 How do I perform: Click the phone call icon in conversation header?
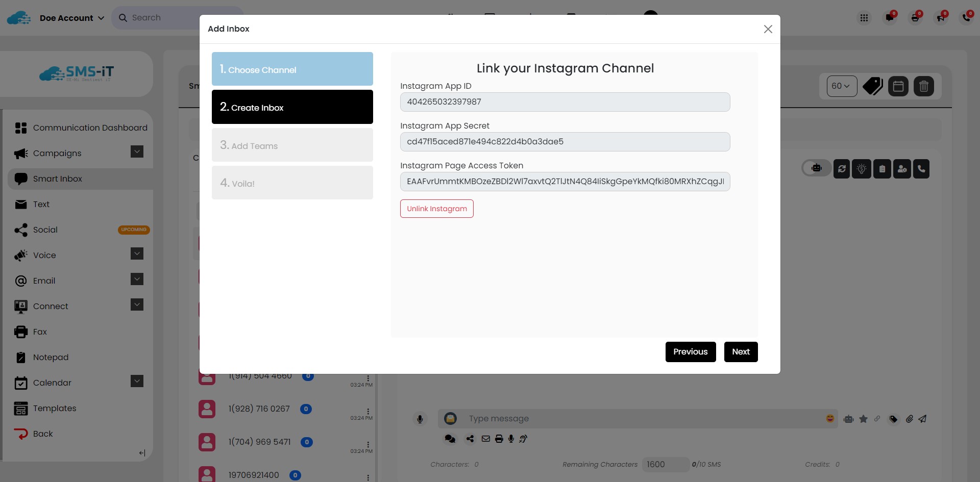(921, 169)
